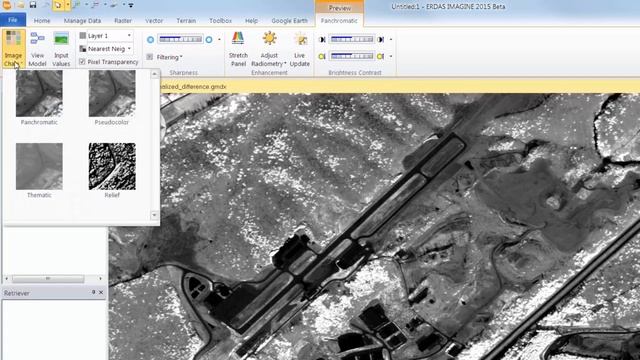640x360 pixels.
Task: Click horizontal scrollbar right arrow in left panel
Action: [100, 278]
